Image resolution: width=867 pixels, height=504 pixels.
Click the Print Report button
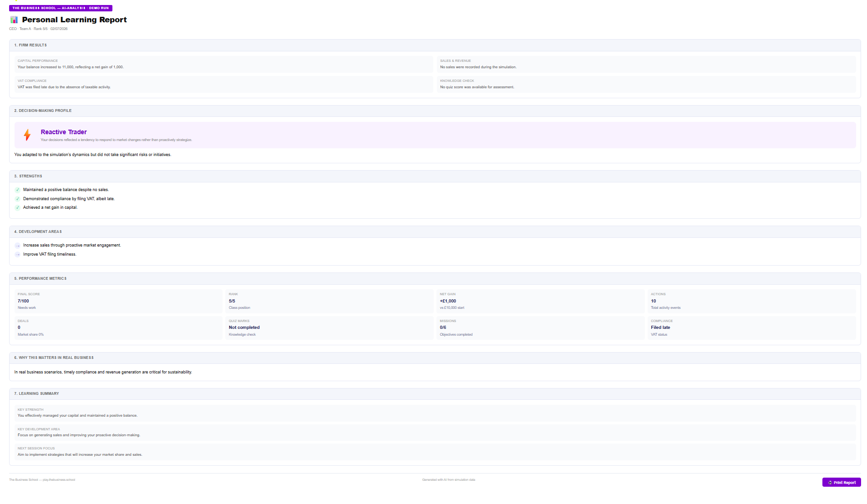coord(841,482)
